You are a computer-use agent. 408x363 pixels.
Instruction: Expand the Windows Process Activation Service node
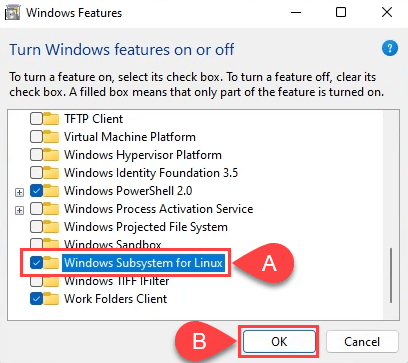coord(20,210)
